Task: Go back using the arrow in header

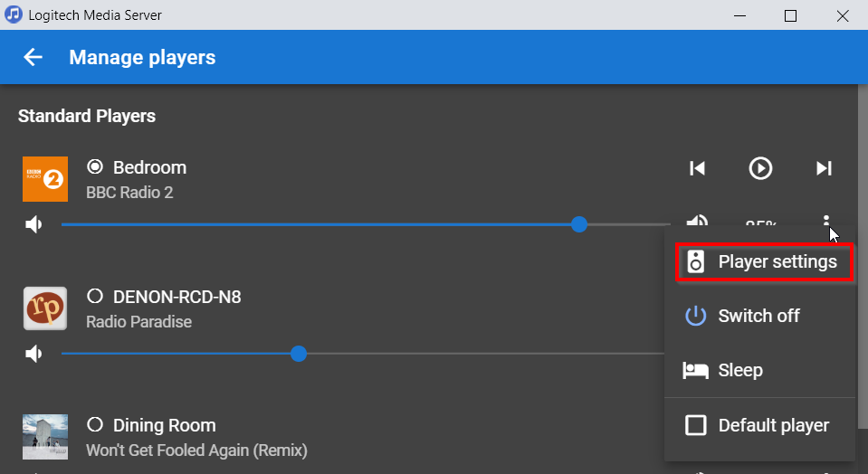Action: 33,58
